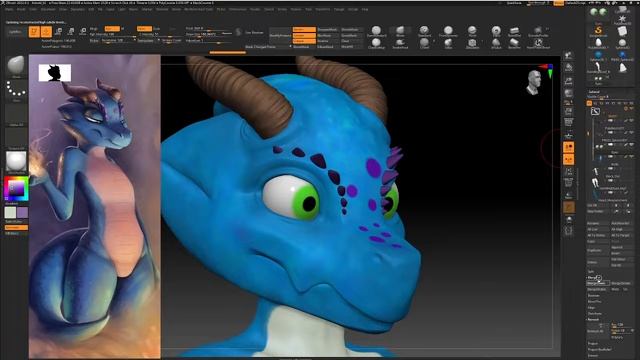Pick the Move brush icon
Screen dimensions: 640x360
[x=400, y=31]
